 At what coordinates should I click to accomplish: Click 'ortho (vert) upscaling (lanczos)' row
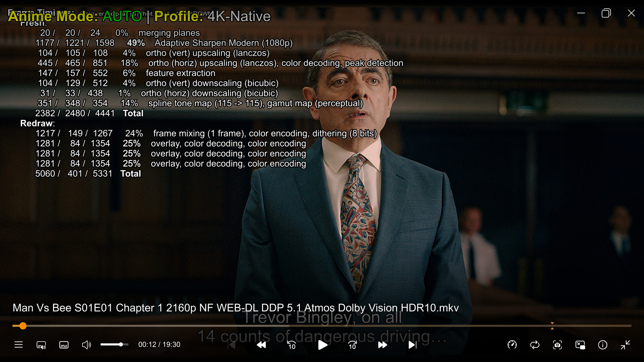[154, 53]
